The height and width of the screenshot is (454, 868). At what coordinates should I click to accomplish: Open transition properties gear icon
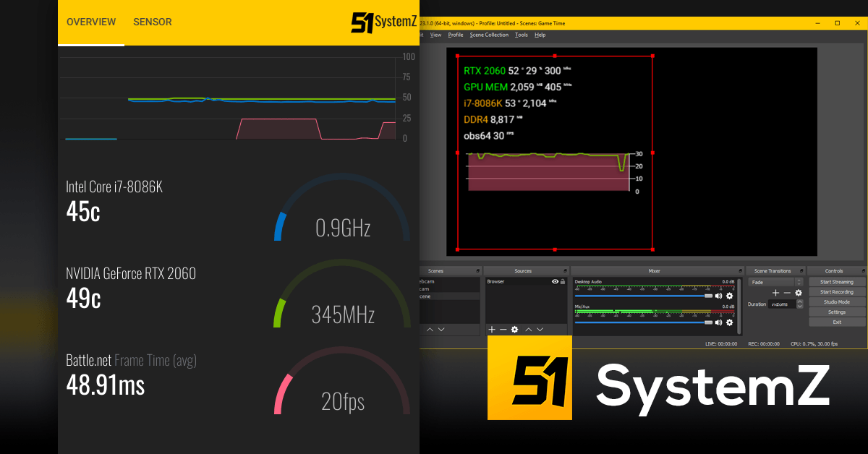click(x=799, y=293)
